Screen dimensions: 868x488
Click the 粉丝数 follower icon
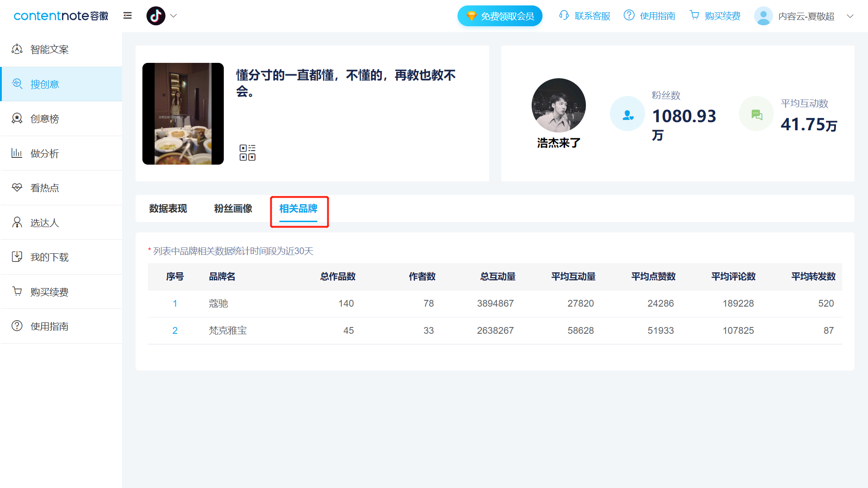point(627,114)
